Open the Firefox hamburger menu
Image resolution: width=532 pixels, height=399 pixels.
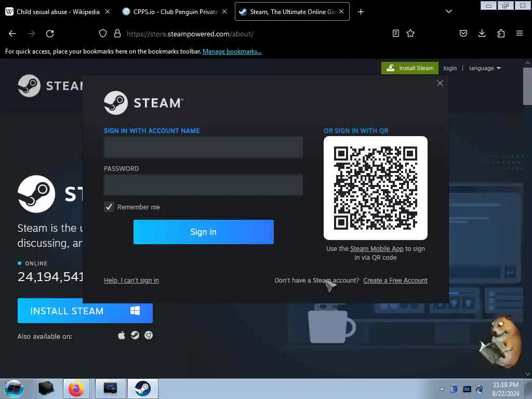[x=520, y=33]
